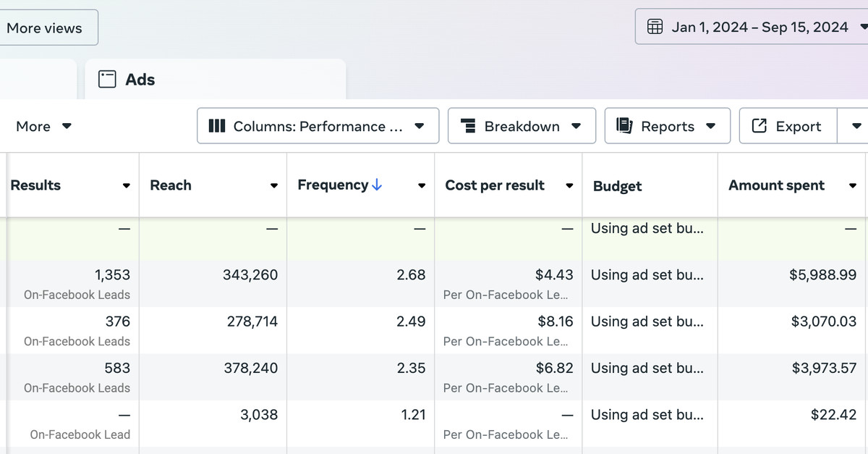Click the columns icon beside Performance
The height and width of the screenshot is (454, 868).
pyautogui.click(x=217, y=126)
